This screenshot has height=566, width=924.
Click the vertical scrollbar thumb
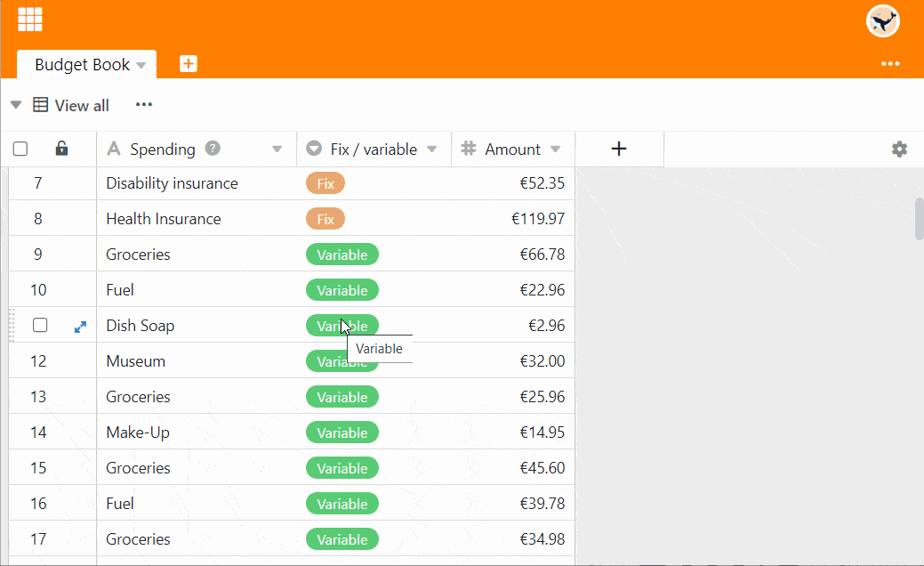919,219
